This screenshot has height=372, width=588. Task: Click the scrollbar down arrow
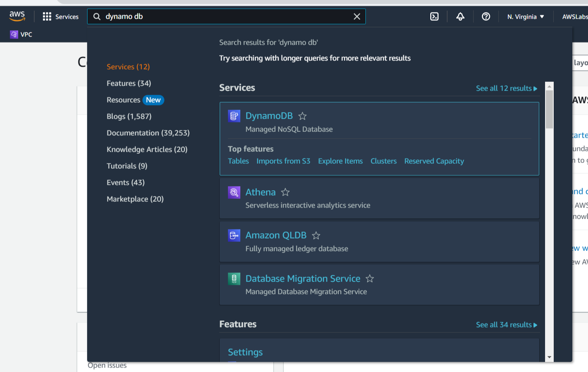pos(549,357)
